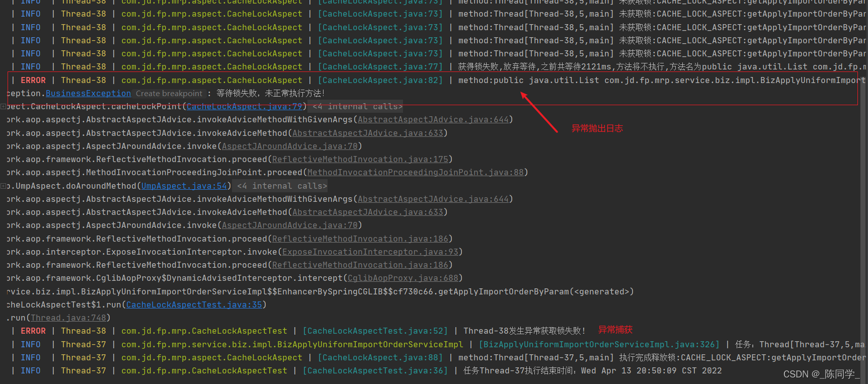Expand the internal calls after UmpAspect.java:54
This screenshot has width=868, height=384.
282,186
